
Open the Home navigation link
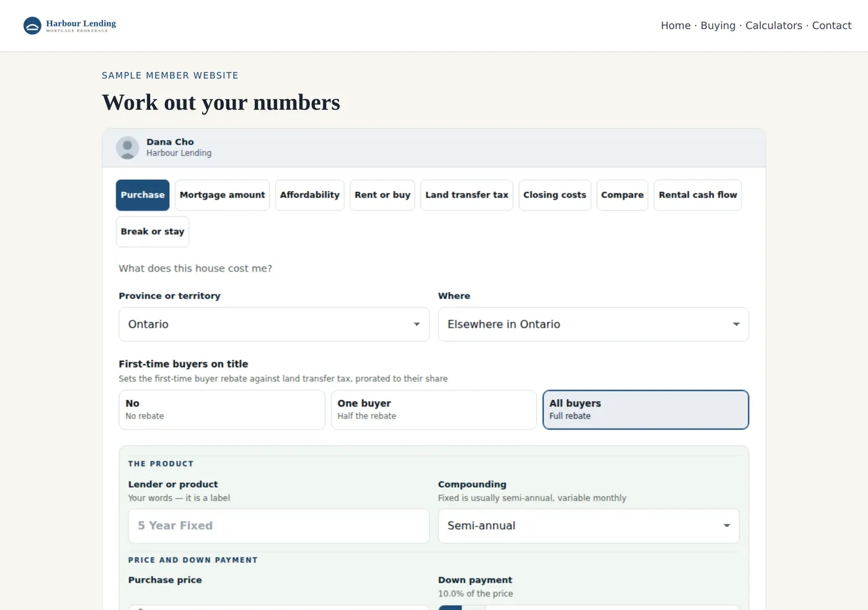(x=676, y=25)
